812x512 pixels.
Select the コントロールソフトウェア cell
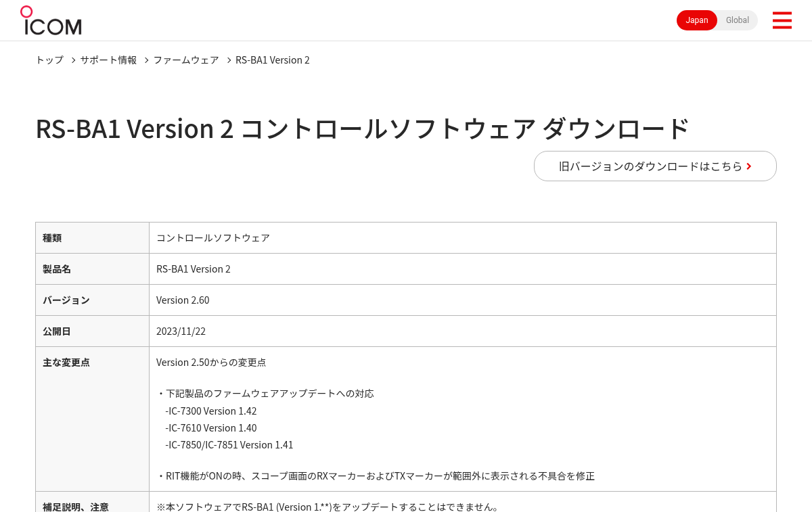click(x=463, y=238)
